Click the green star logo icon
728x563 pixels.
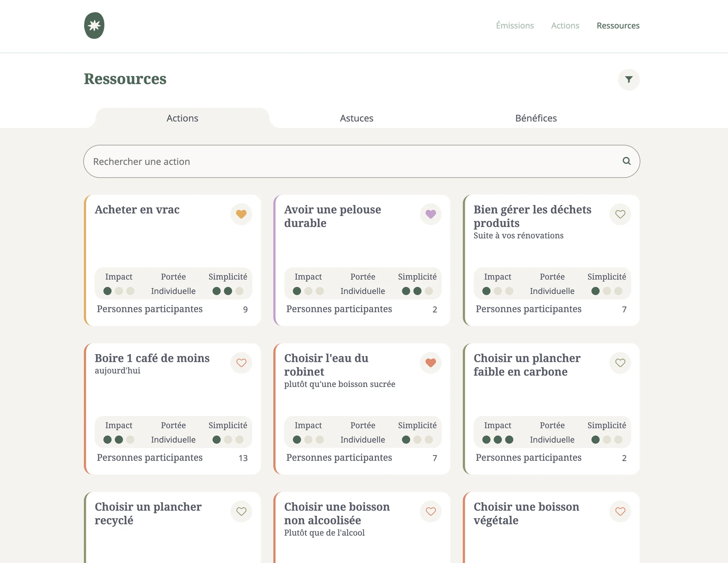click(94, 25)
